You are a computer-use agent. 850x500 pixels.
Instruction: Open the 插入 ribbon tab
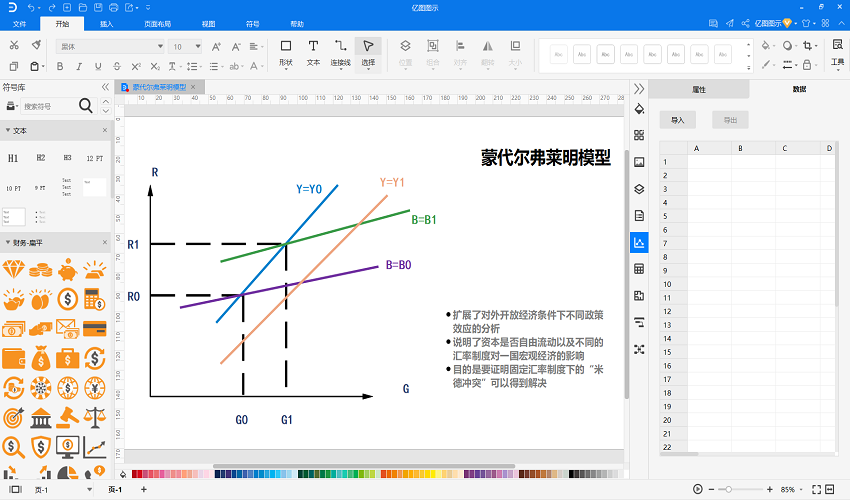[x=107, y=22]
